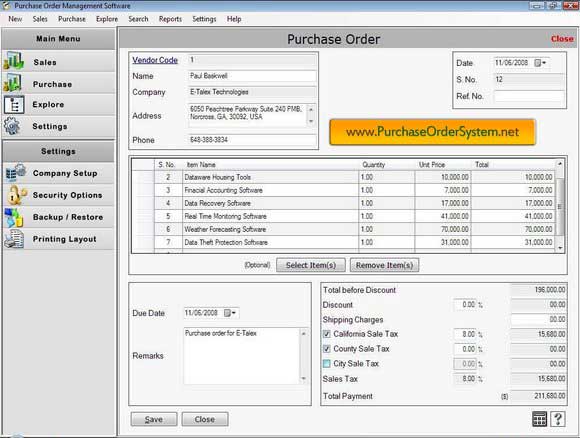Open the Reports menu
The width and height of the screenshot is (580, 438).
170,19
